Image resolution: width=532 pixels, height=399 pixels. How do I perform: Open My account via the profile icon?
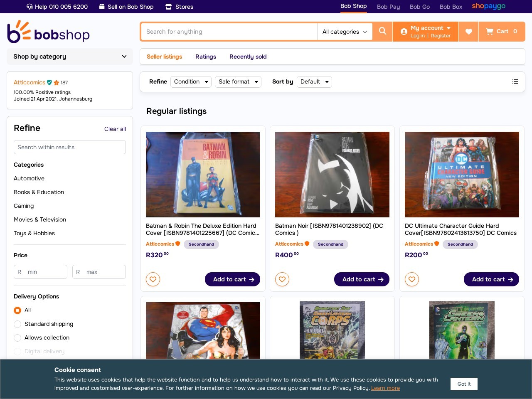pyautogui.click(x=404, y=31)
